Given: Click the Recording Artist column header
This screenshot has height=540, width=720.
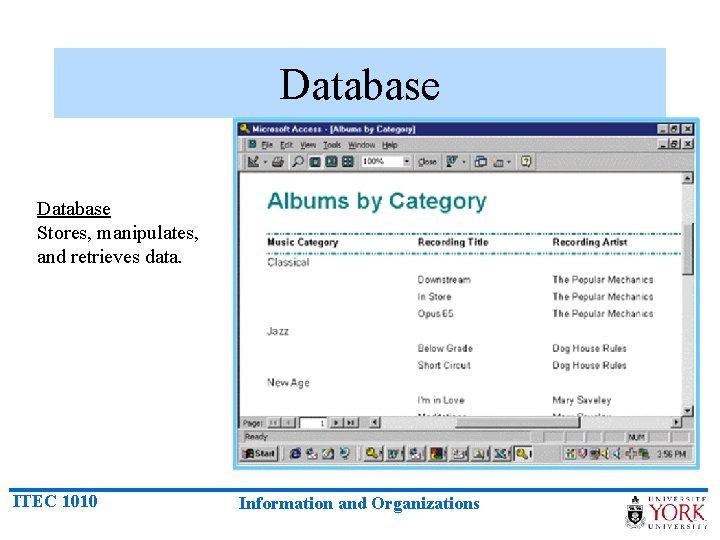Looking at the screenshot, I should tap(590, 242).
